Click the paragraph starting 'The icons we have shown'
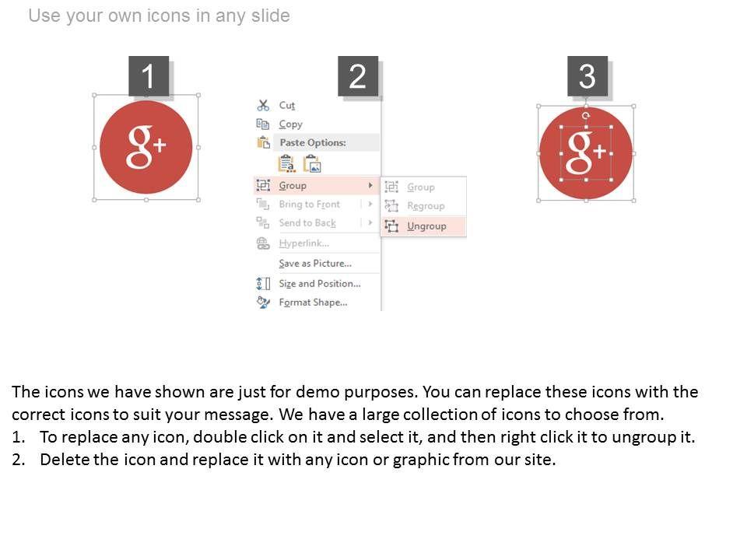The image size is (747, 560). click(x=355, y=403)
